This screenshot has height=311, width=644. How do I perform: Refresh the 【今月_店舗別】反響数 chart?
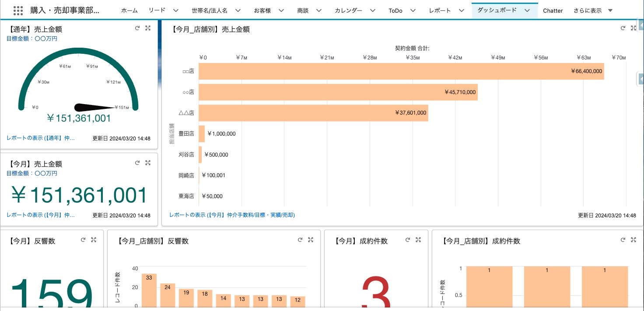(300, 240)
